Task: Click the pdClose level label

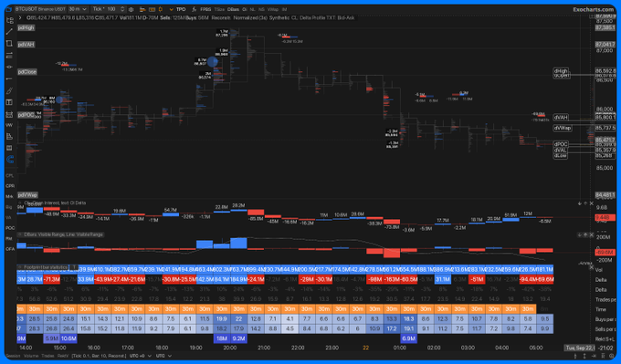Action: pos(26,72)
